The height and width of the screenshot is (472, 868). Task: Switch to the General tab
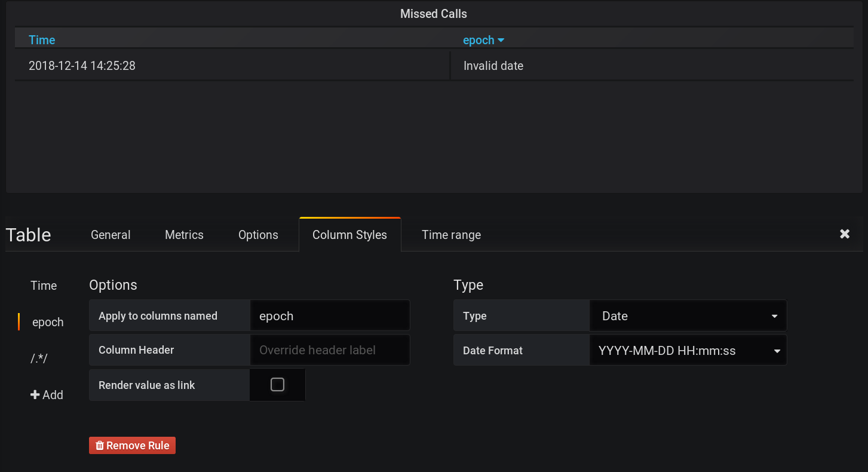tap(110, 235)
